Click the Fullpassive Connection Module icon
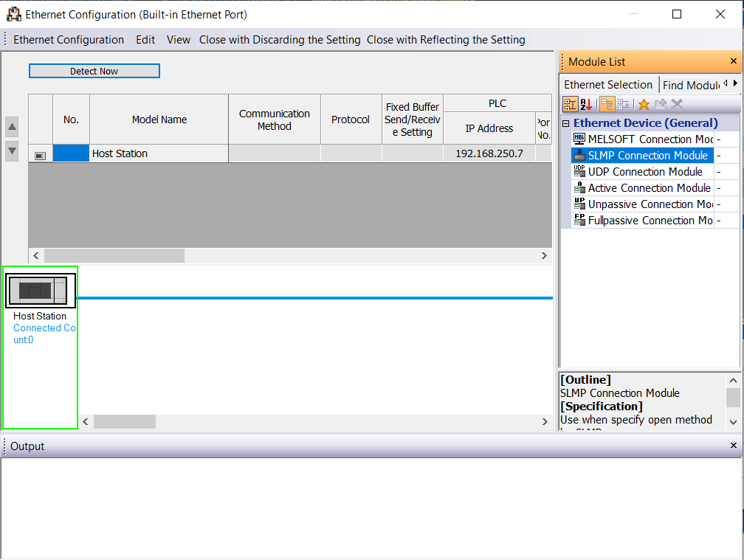The image size is (744, 560). click(579, 220)
